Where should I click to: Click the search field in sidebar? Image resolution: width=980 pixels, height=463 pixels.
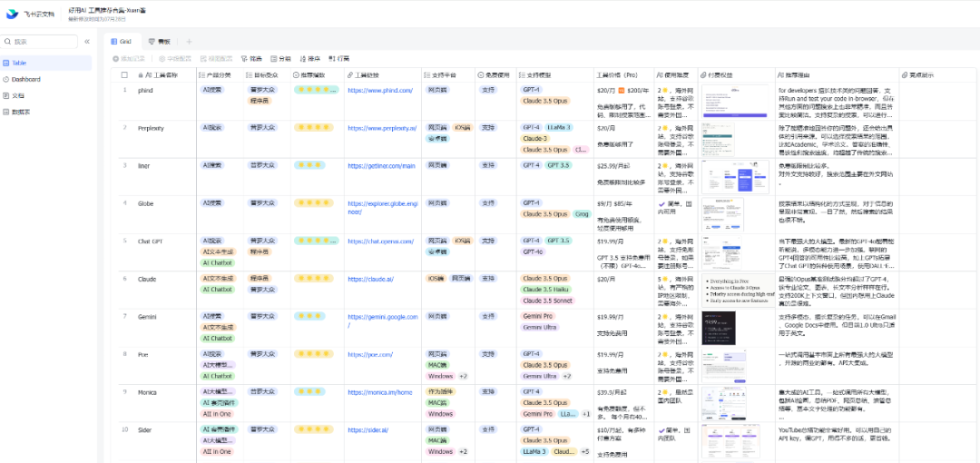(x=39, y=41)
